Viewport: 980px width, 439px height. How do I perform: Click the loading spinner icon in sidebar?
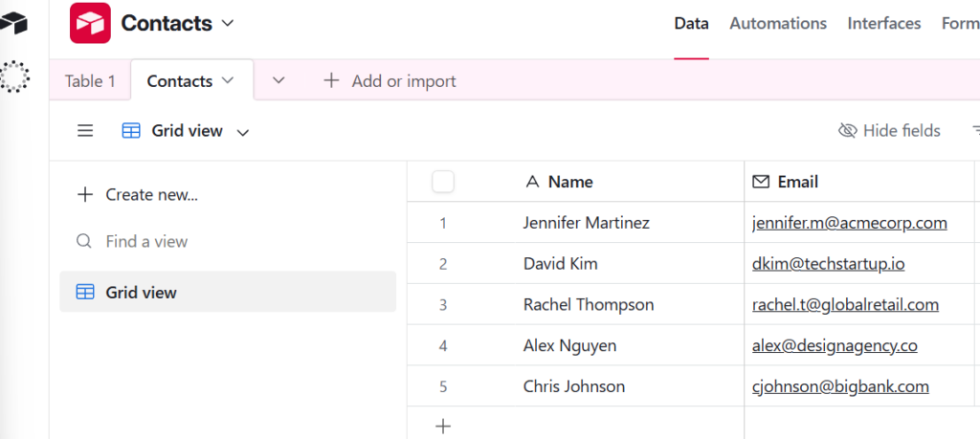click(15, 77)
